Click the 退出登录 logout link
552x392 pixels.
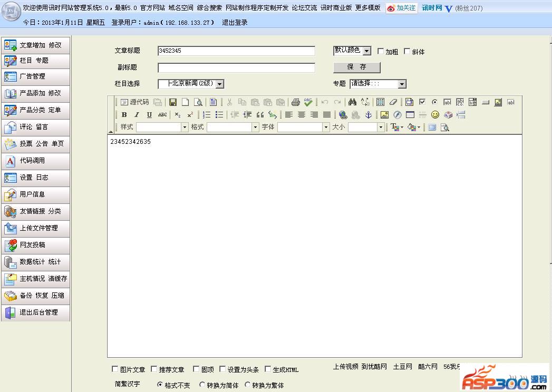pyautogui.click(x=235, y=23)
